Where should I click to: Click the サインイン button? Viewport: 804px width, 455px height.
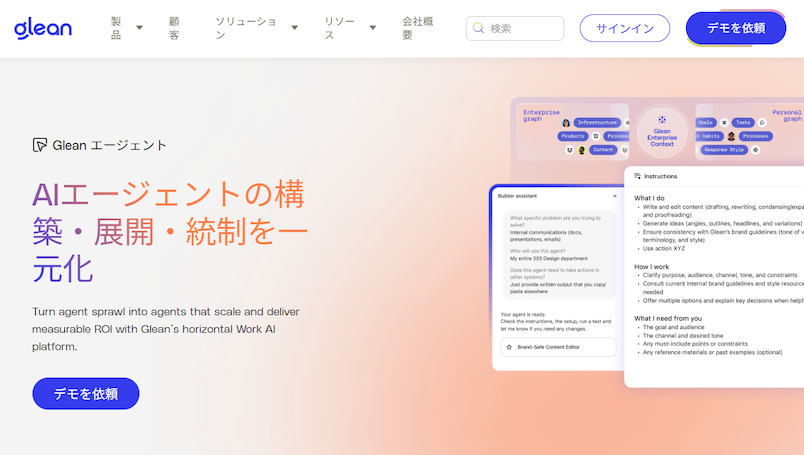coord(625,28)
